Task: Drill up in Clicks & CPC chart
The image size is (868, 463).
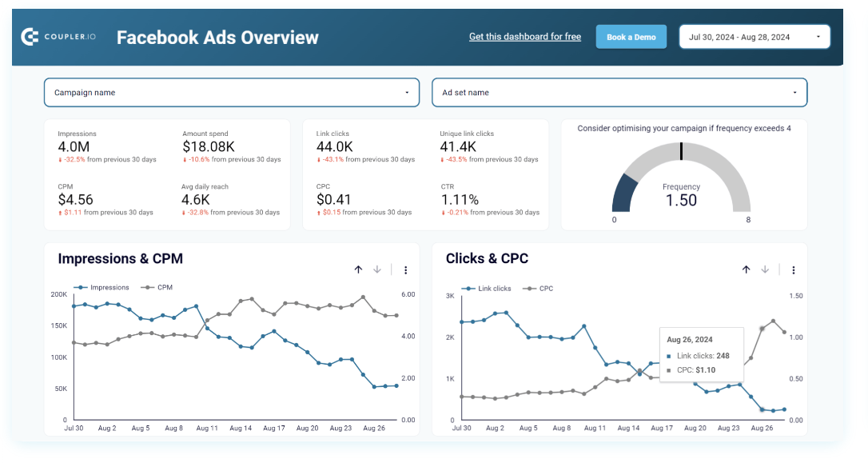Action: click(746, 270)
